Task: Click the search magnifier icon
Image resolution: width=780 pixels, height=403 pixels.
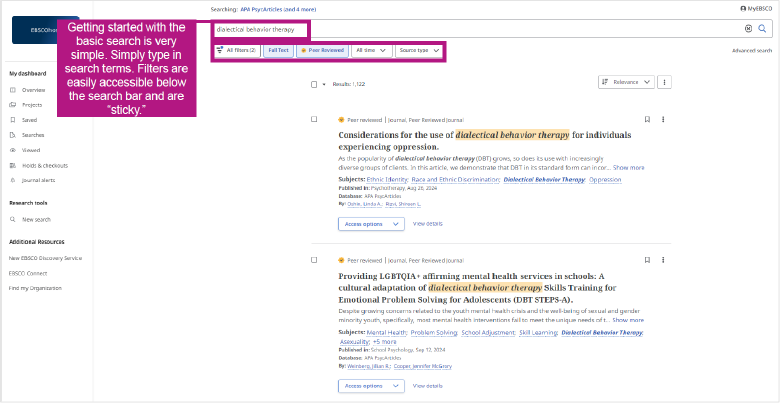Action: click(x=762, y=29)
